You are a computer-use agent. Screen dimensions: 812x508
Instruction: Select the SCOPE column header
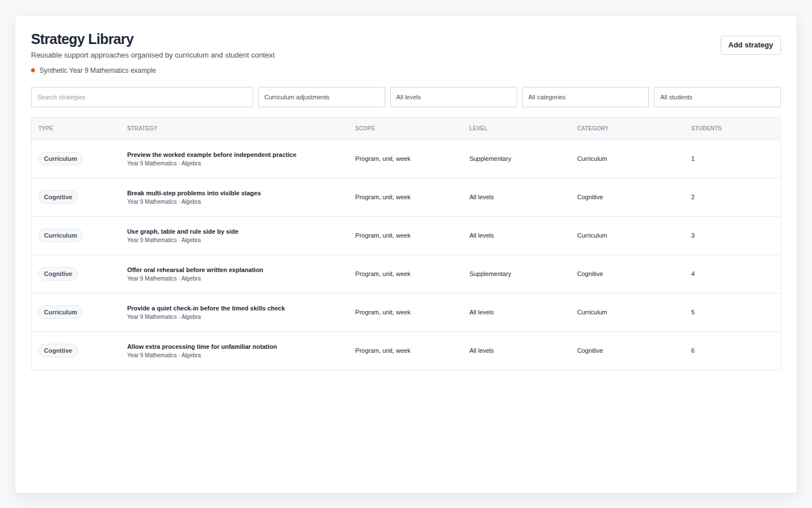point(365,129)
